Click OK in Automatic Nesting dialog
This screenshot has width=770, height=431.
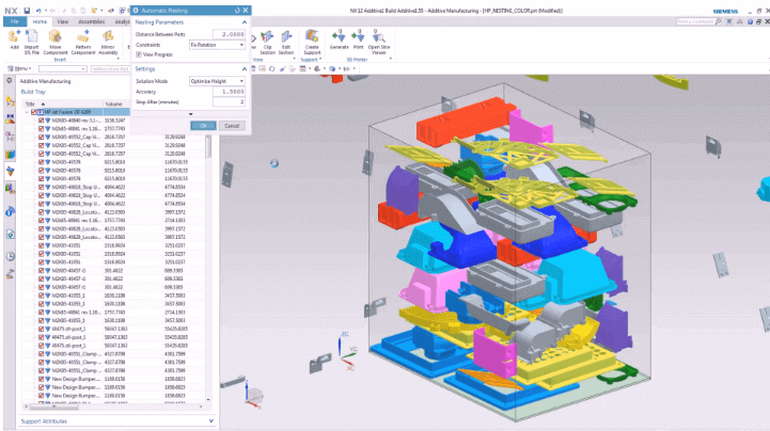pyautogui.click(x=203, y=126)
